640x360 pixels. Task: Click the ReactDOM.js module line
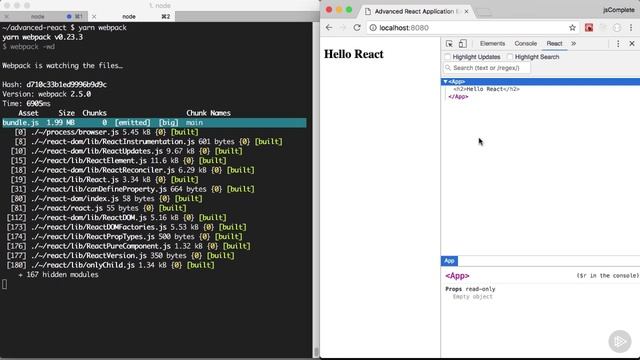pos(116,218)
